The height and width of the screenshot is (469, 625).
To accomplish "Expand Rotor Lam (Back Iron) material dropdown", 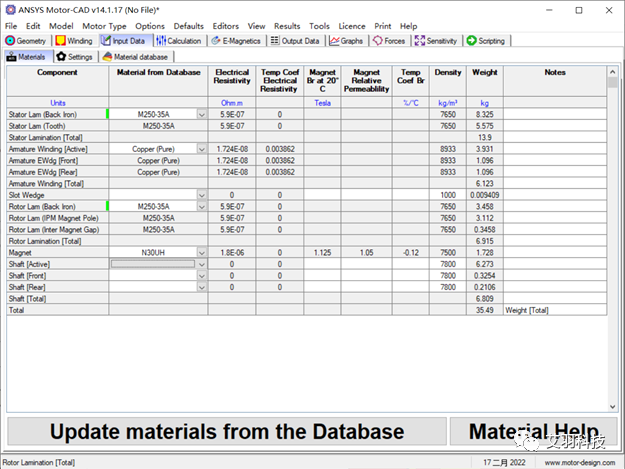I will pos(202,207).
